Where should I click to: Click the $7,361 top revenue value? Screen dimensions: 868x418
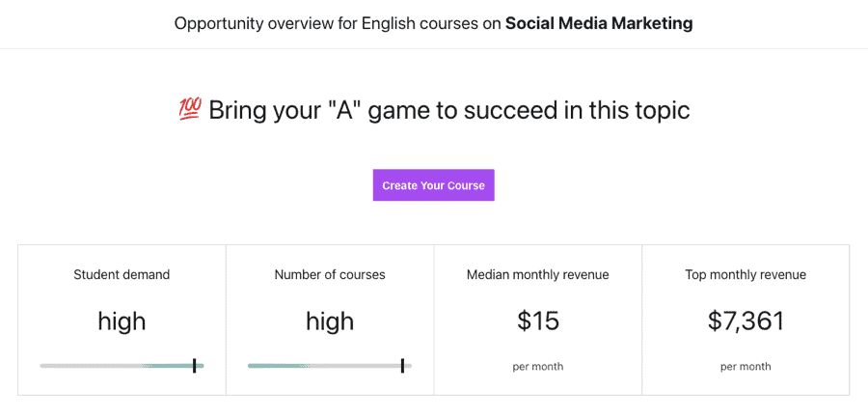pyautogui.click(x=746, y=320)
